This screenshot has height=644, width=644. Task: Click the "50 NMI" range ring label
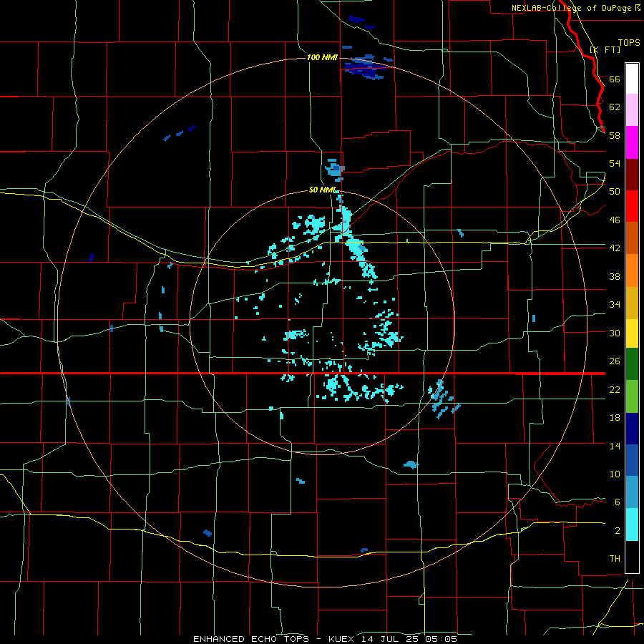[323, 190]
